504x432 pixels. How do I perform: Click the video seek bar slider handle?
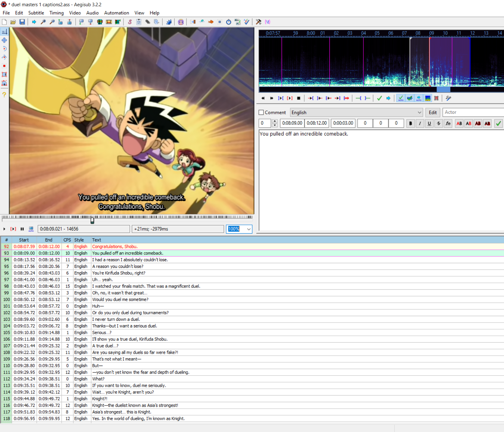click(92, 220)
